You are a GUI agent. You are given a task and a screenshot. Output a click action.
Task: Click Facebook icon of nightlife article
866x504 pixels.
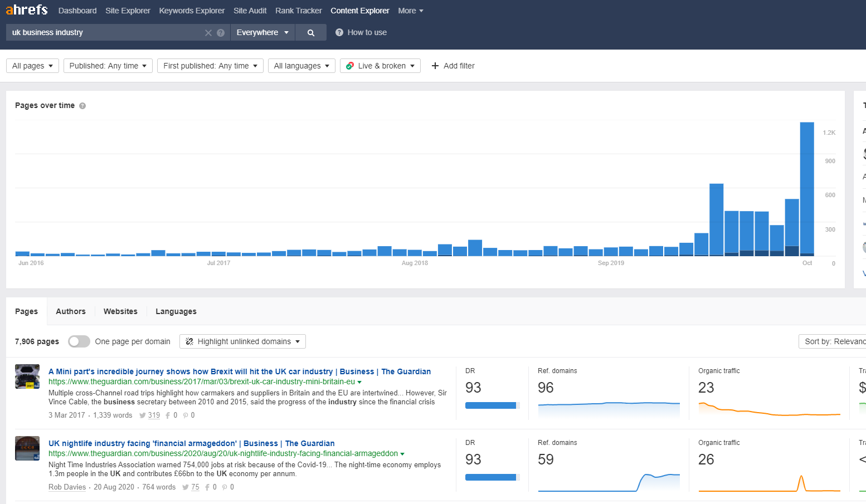pyautogui.click(x=207, y=487)
